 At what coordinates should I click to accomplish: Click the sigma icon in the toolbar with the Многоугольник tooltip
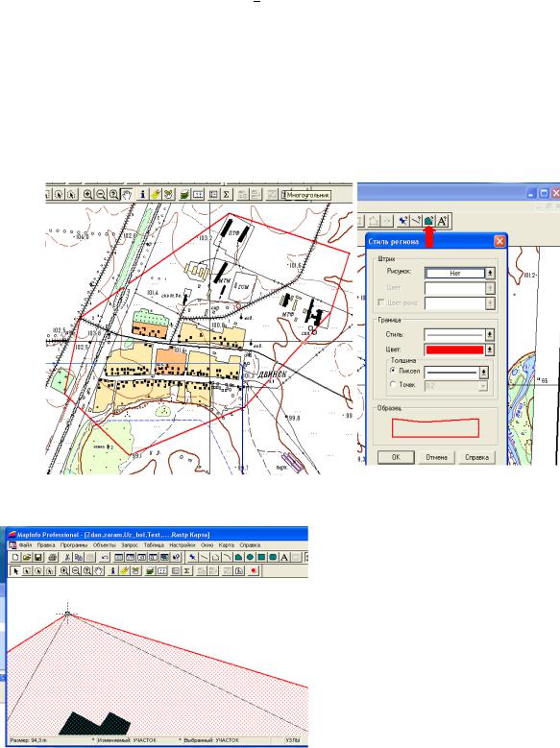pos(226,195)
